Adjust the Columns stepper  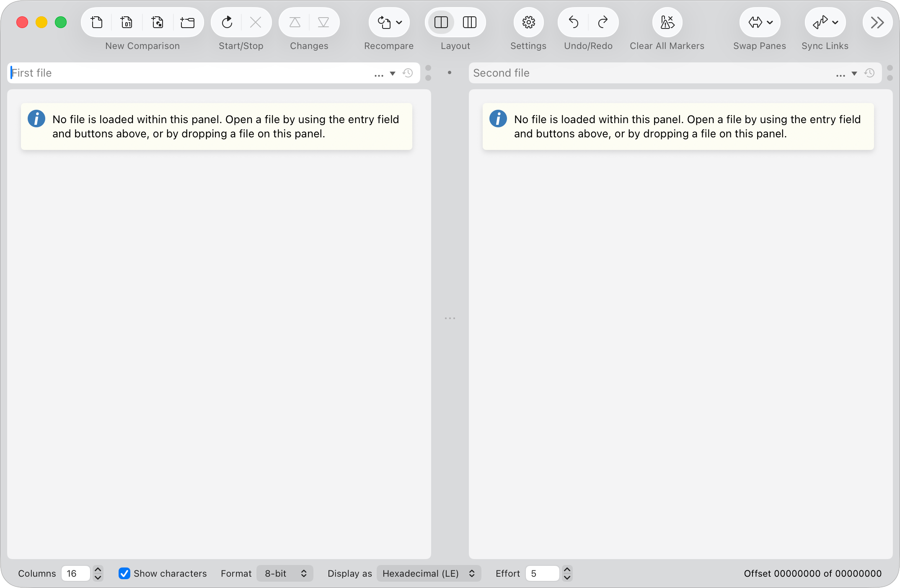[x=98, y=573]
